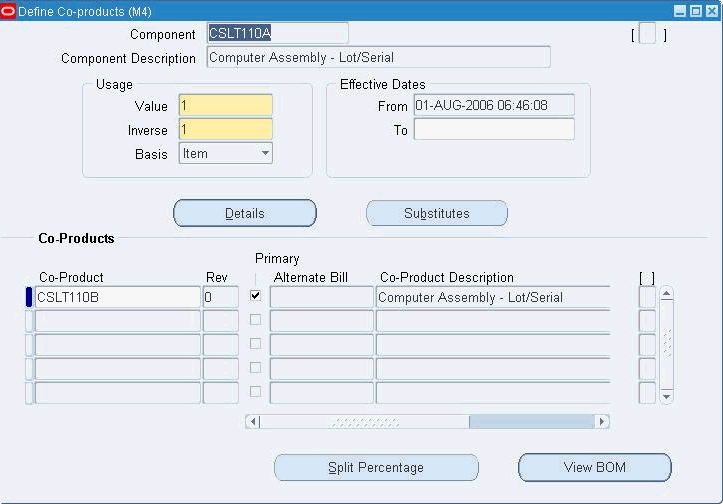Click the vertical scrollbar up arrow
723x504 pixels.
pos(666,293)
